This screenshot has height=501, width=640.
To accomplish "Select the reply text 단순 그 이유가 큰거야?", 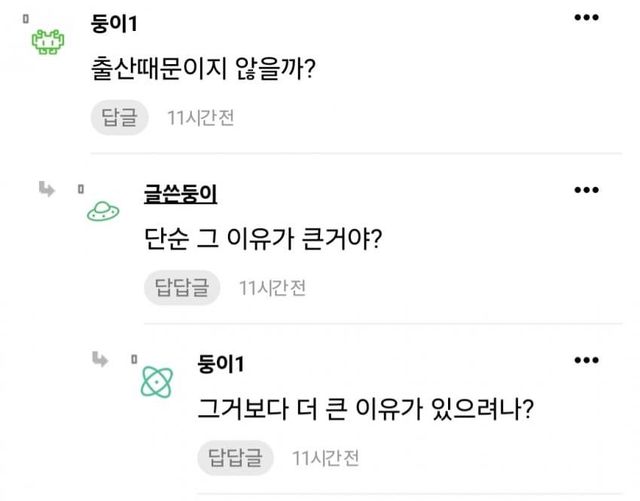I will [264, 241].
